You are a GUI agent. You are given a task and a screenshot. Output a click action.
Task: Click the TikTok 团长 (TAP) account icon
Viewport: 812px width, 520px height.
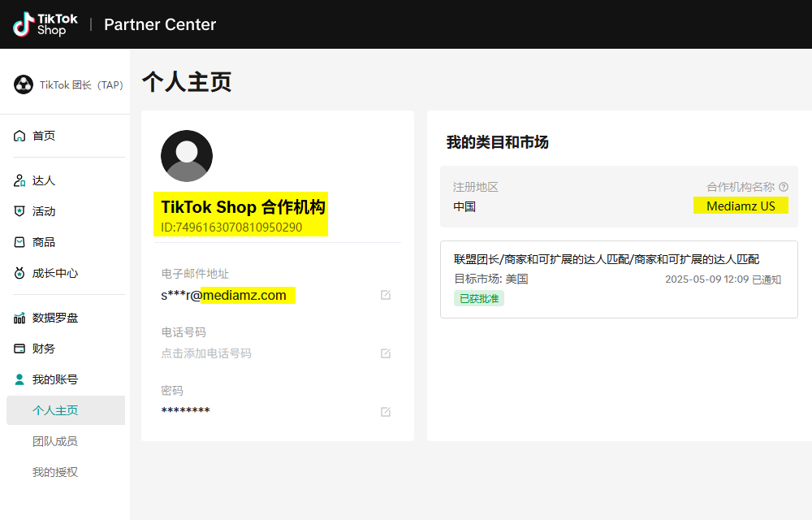[x=24, y=84]
